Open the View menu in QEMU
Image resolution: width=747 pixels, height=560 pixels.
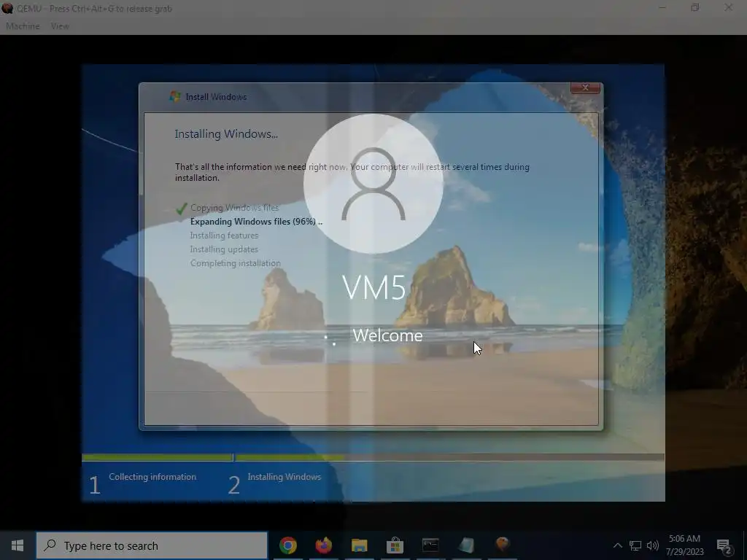tap(60, 26)
